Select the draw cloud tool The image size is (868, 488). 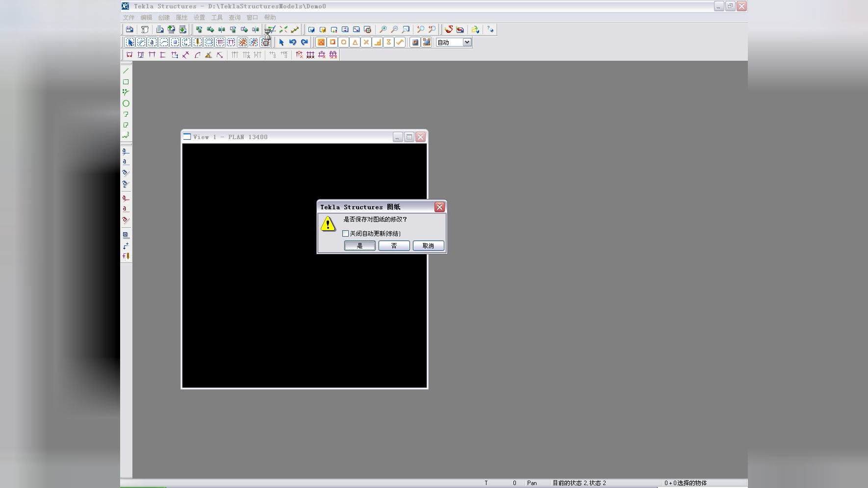(126, 136)
